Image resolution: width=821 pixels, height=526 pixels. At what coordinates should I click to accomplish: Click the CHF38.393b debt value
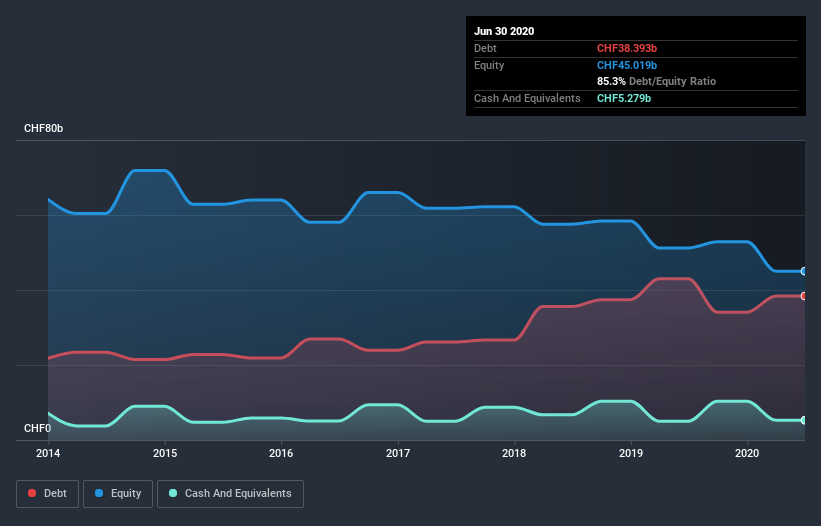tap(627, 49)
